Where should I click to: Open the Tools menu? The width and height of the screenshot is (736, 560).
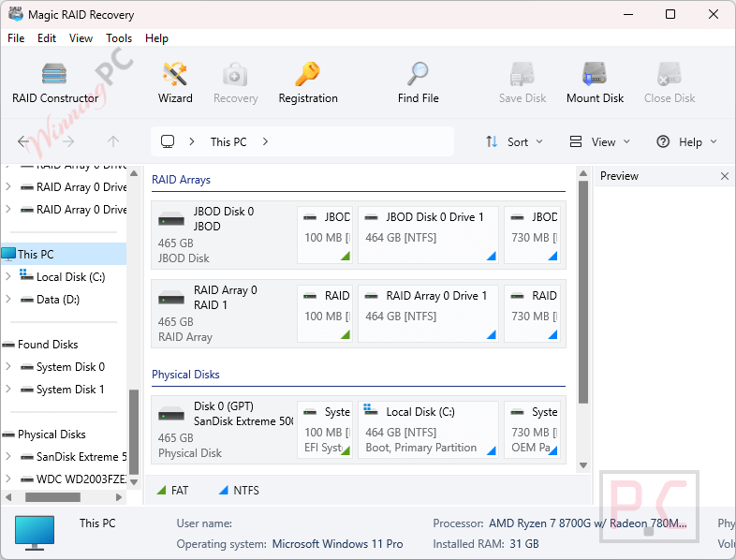(x=119, y=38)
